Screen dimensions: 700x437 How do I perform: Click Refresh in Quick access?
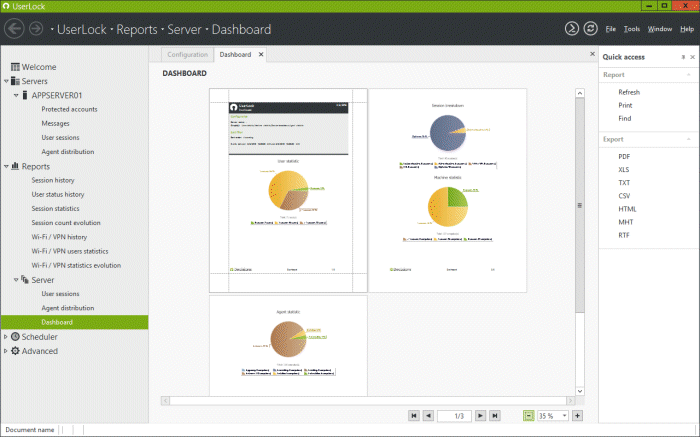coord(629,92)
